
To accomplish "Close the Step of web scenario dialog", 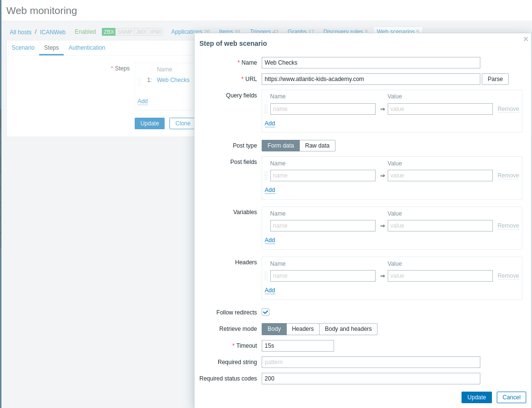I will pyautogui.click(x=526, y=39).
